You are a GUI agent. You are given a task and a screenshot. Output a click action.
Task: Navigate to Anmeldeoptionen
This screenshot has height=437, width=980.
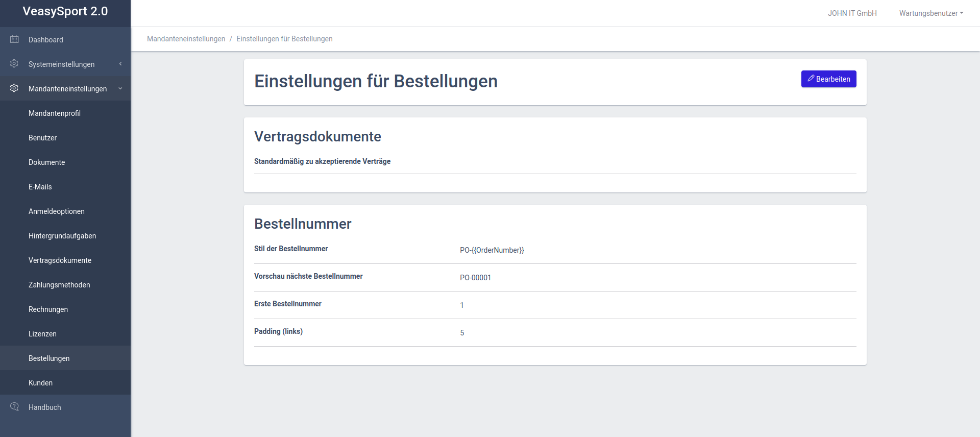57,211
